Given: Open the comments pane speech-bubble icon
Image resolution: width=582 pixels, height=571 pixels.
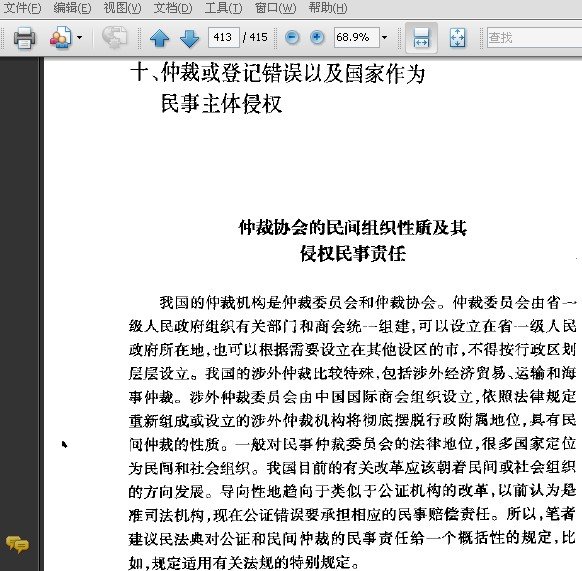Looking at the screenshot, I should point(17,545).
